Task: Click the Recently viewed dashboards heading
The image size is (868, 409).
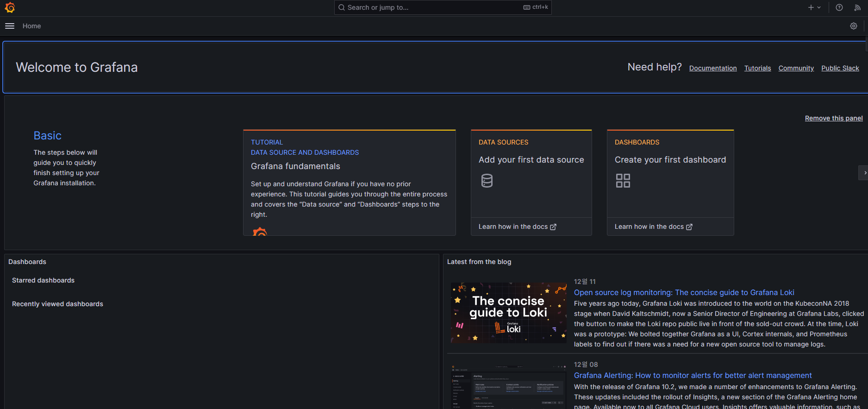Action: pos(57,304)
